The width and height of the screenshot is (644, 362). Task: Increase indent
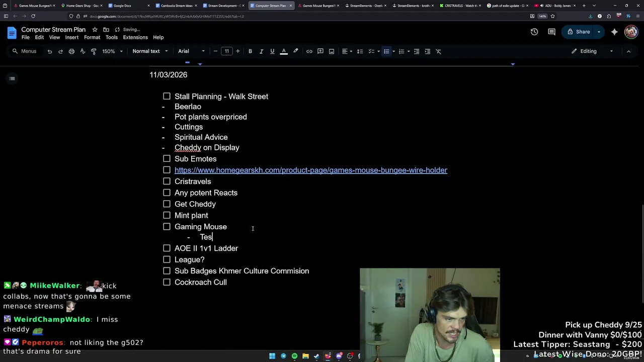click(x=428, y=51)
